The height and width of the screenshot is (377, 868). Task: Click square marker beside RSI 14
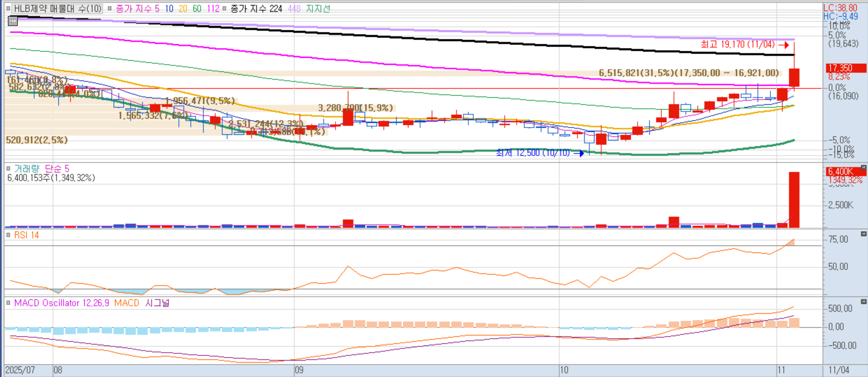coord(8,235)
